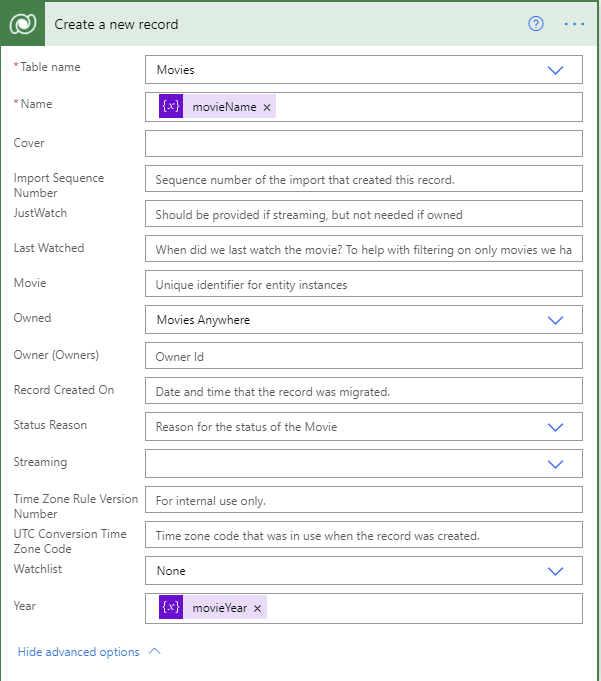Click the Status Reason label
Image resolution: width=601 pixels, height=681 pixels.
point(50,425)
